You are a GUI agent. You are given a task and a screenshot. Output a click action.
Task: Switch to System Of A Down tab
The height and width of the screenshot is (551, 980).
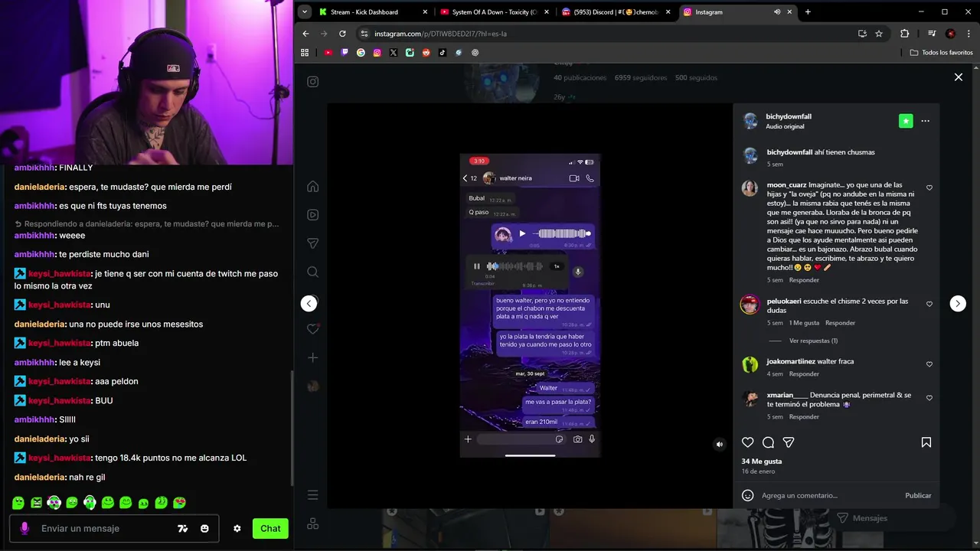[x=494, y=11]
